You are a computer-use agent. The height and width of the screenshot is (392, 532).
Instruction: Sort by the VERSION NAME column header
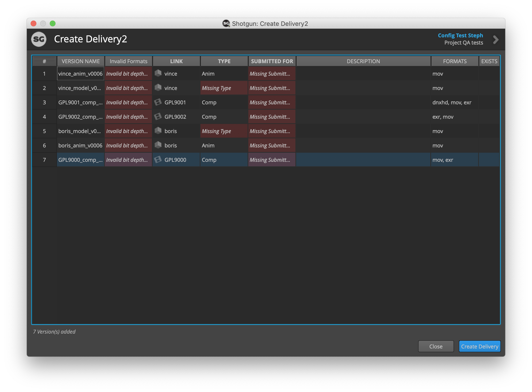(x=81, y=61)
